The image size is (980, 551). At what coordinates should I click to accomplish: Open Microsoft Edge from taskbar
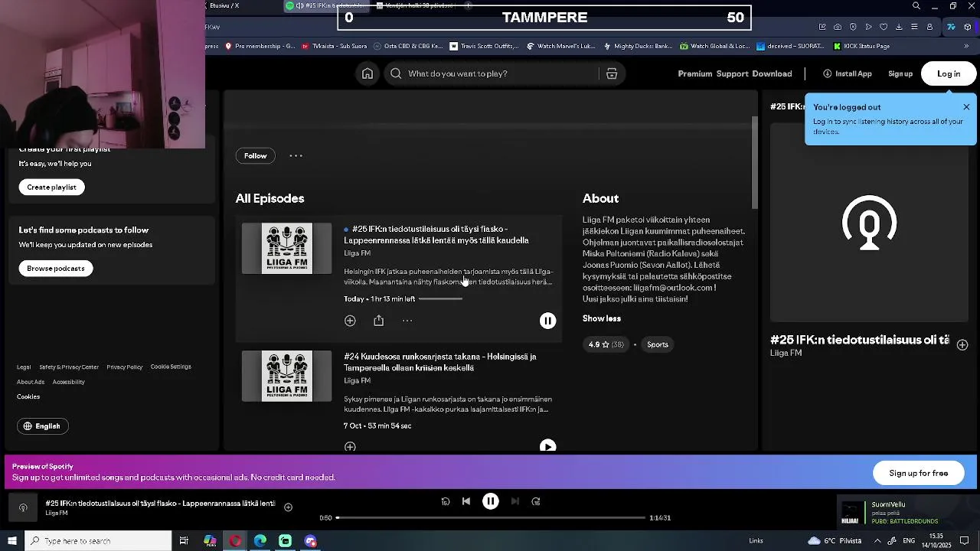coord(260,541)
